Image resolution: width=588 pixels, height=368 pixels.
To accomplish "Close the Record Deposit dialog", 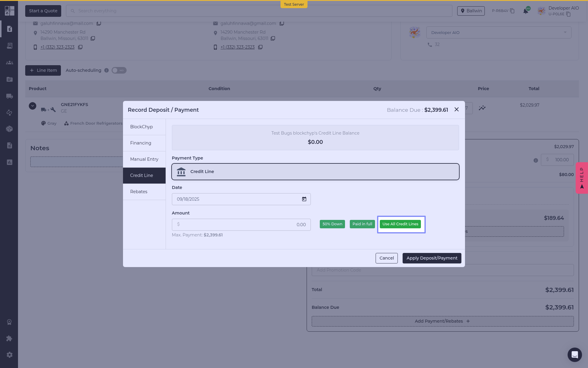I will 456,110.
